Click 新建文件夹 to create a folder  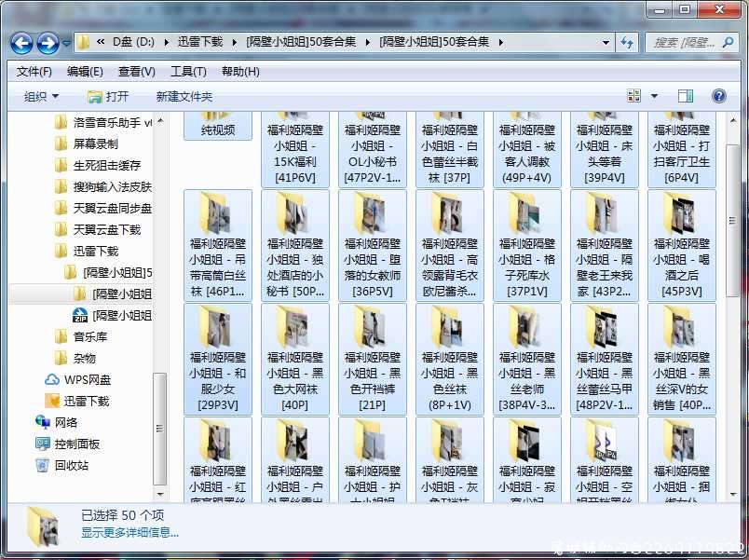(x=184, y=97)
